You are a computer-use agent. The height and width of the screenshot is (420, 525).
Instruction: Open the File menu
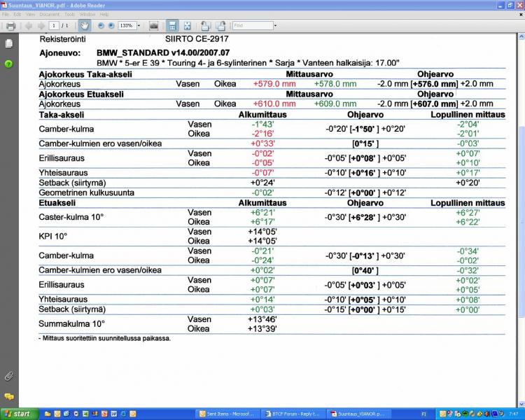(7, 14)
